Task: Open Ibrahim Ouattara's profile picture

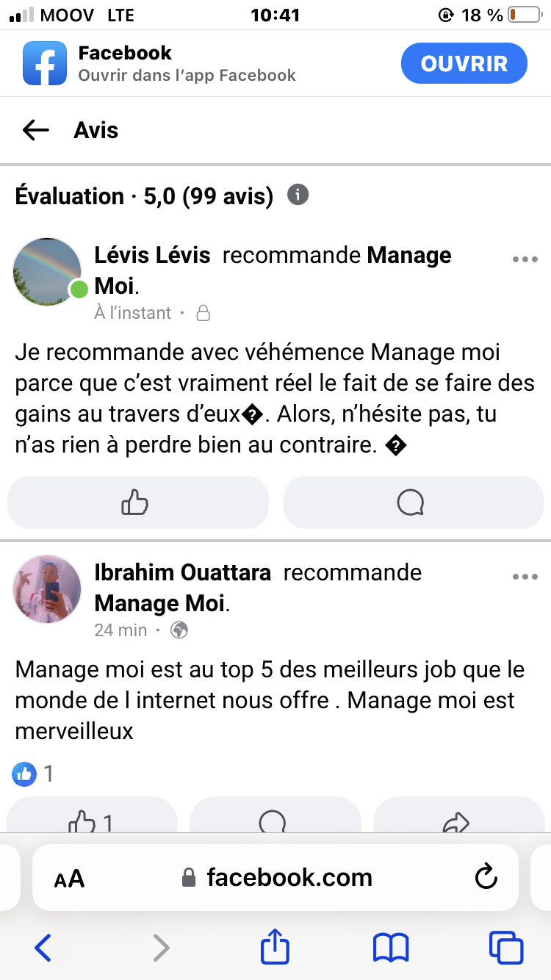Action: 48,588
